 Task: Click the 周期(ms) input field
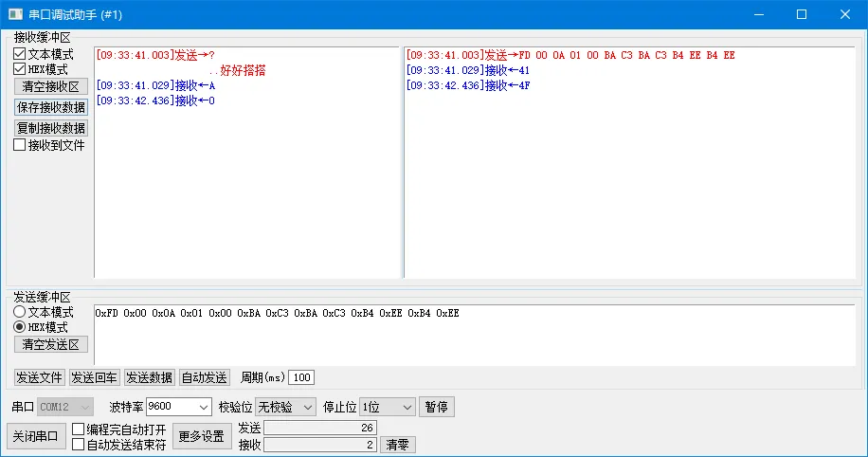pyautogui.click(x=301, y=377)
